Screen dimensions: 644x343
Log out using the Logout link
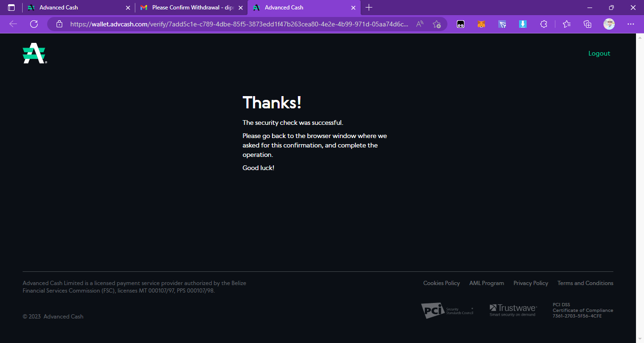(599, 53)
